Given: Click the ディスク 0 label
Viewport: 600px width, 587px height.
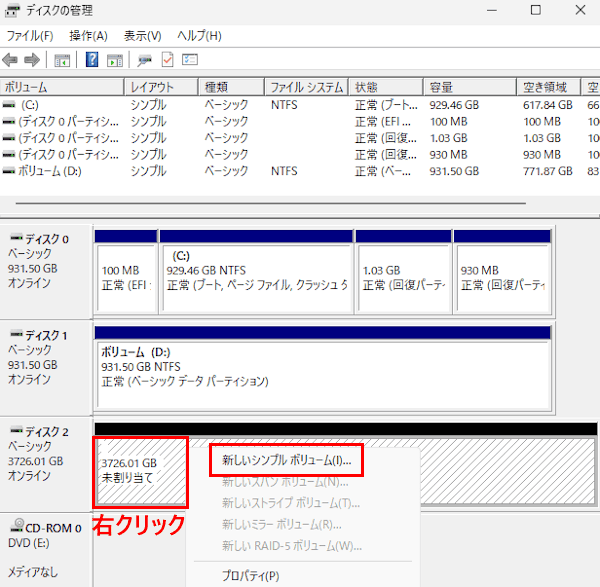Looking at the screenshot, I should tap(47, 239).
